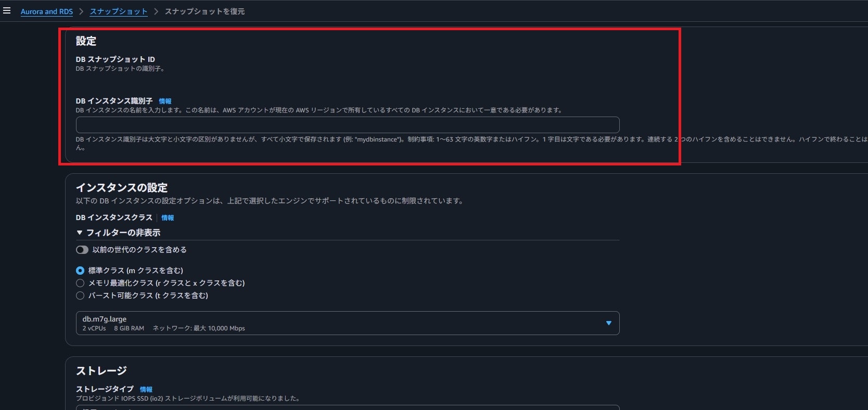The width and height of the screenshot is (868, 410).
Task: Click the triangle icon beside フィルターの非表示
Action: point(80,233)
